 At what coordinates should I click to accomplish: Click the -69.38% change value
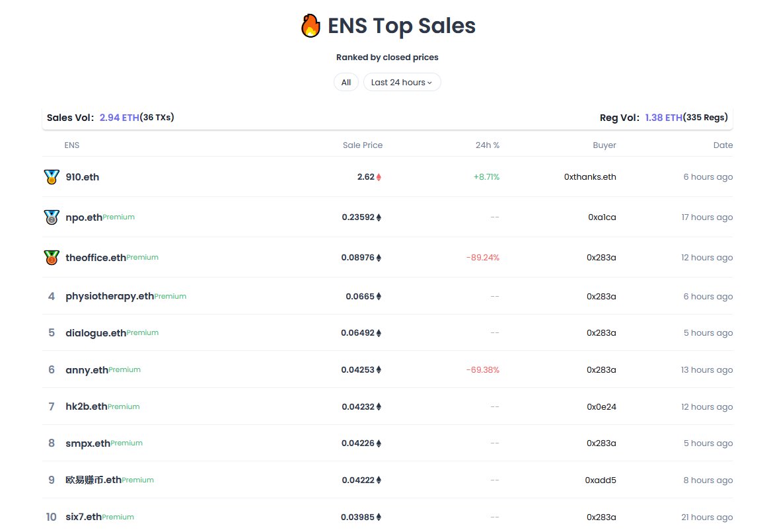tap(483, 369)
